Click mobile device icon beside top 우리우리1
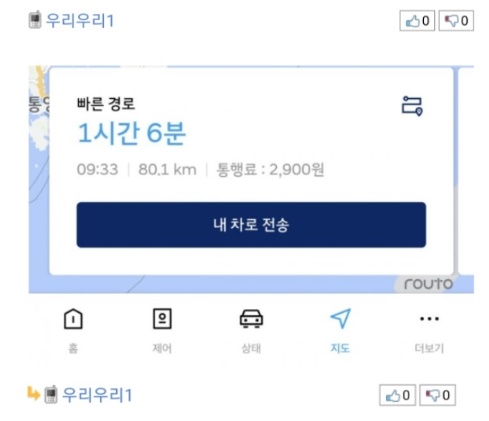Viewport: 489px width, 421px height. click(x=35, y=20)
